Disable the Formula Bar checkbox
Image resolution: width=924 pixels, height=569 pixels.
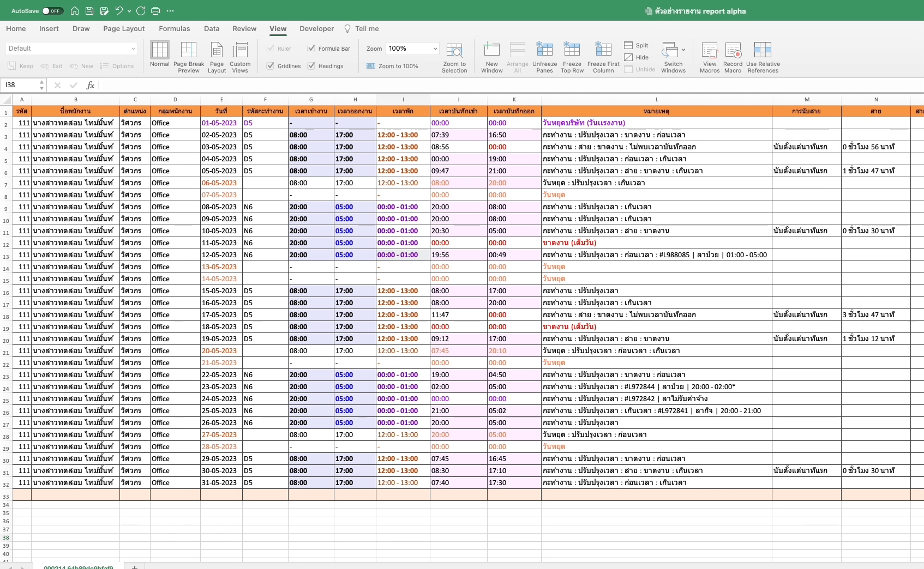pyautogui.click(x=311, y=49)
